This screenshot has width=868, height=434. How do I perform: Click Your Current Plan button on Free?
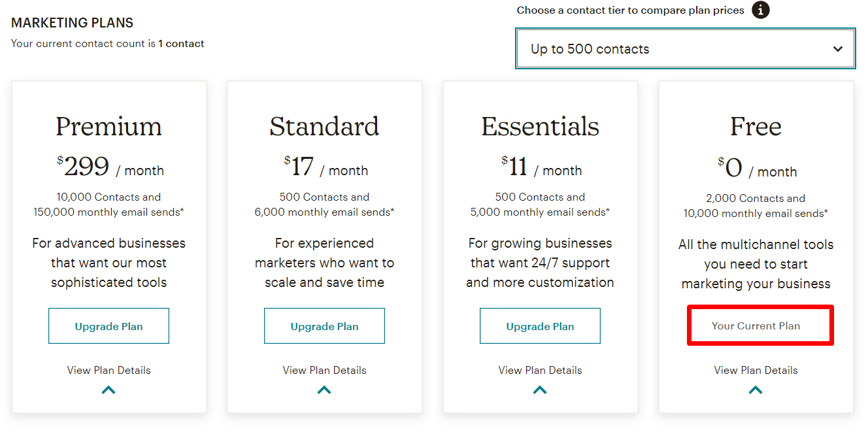click(x=756, y=325)
